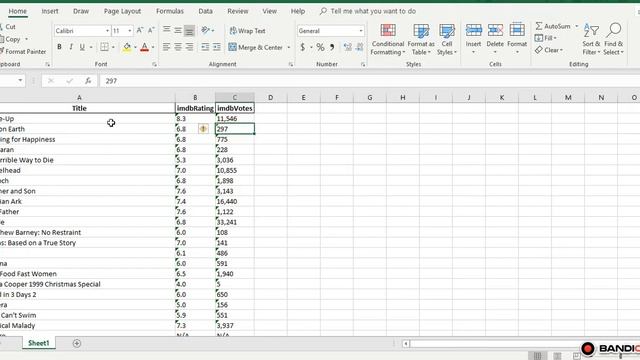Apply the red Font Color
Image resolution: width=640 pixels, height=360 pixels.
point(144,47)
